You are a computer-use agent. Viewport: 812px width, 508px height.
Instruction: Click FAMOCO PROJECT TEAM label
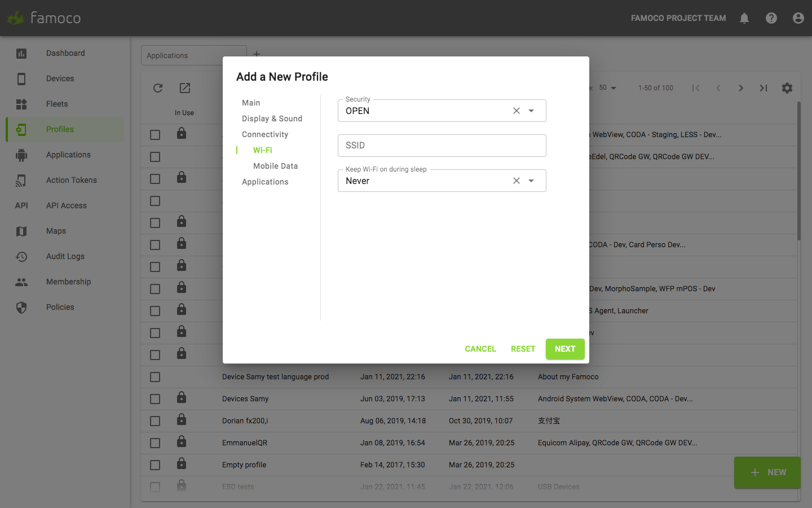click(x=678, y=18)
